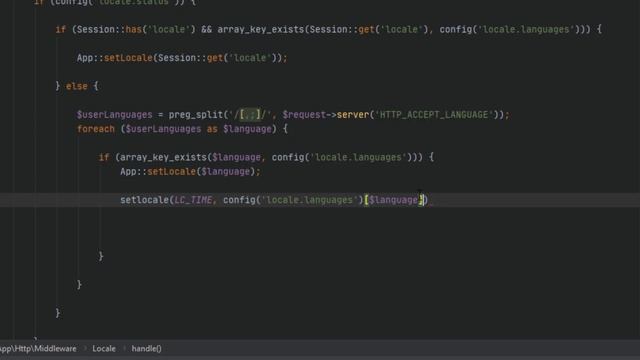640x360 pixels.
Task: Click the app\Http\Middleware breadcrumb
Action: pyautogui.click(x=38, y=349)
